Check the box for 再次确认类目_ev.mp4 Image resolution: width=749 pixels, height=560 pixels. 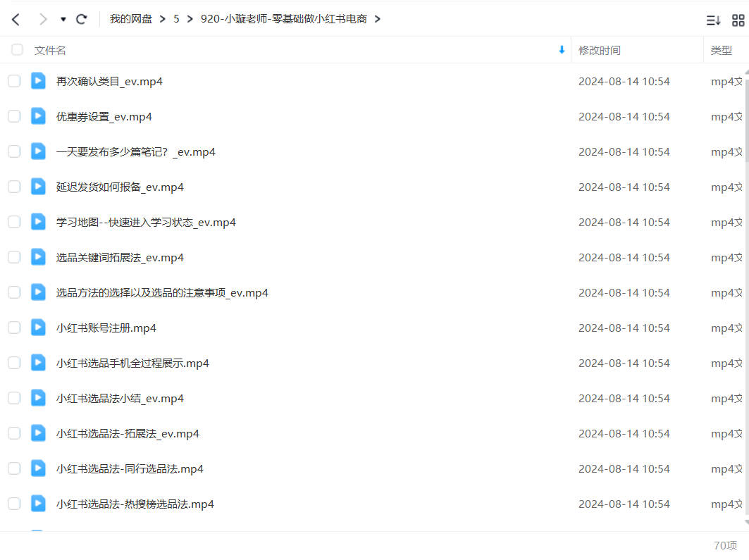pyautogui.click(x=14, y=81)
